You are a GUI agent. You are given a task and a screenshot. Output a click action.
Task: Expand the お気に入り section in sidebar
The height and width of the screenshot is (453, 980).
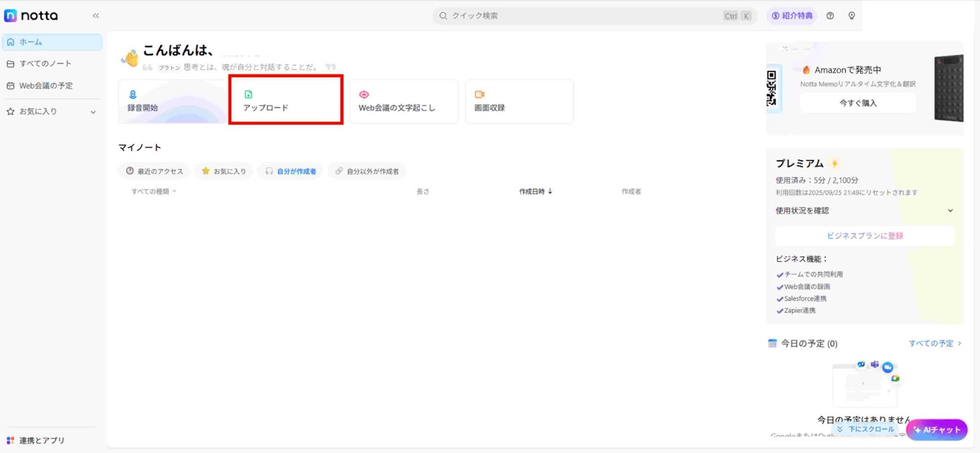[x=93, y=112]
